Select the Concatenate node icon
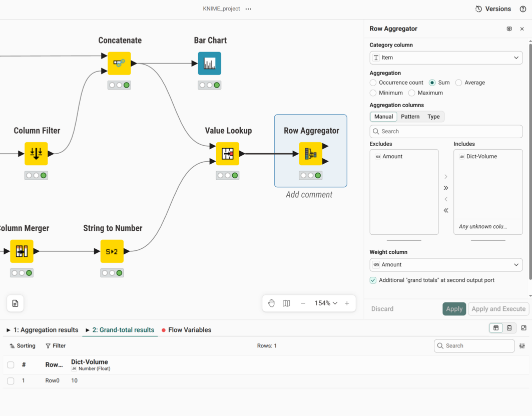This screenshot has height=416, width=532. click(x=119, y=64)
